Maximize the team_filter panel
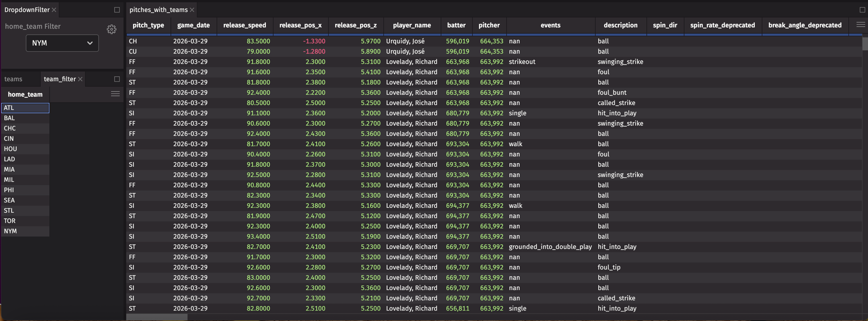The height and width of the screenshot is (321, 868). tap(117, 79)
